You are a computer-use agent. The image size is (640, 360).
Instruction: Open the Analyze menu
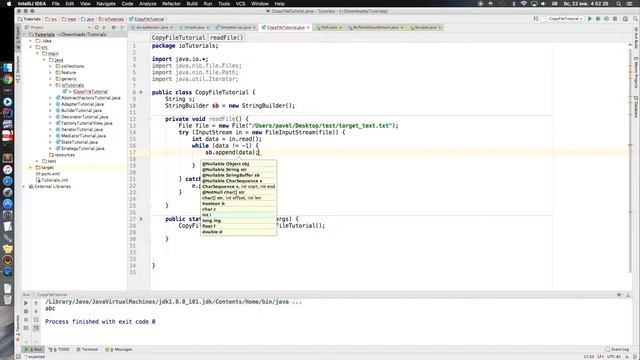[147, 4]
